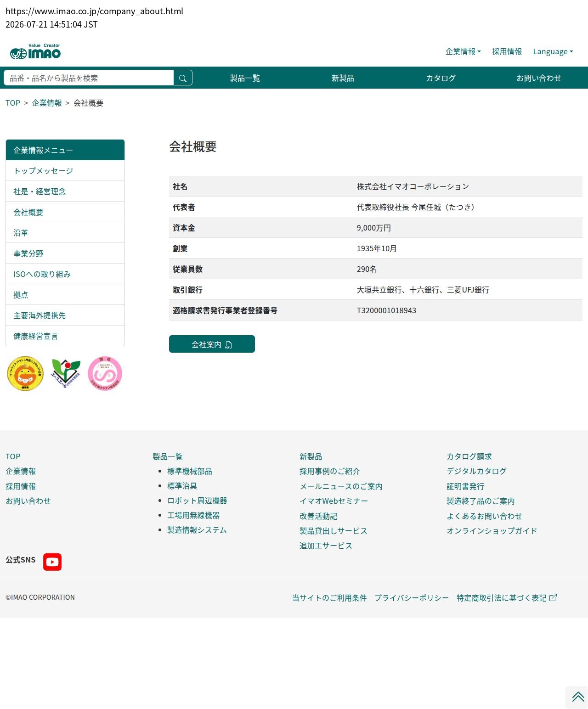Select 会社概要 in the side menu
The height and width of the screenshot is (709, 588).
click(65, 212)
